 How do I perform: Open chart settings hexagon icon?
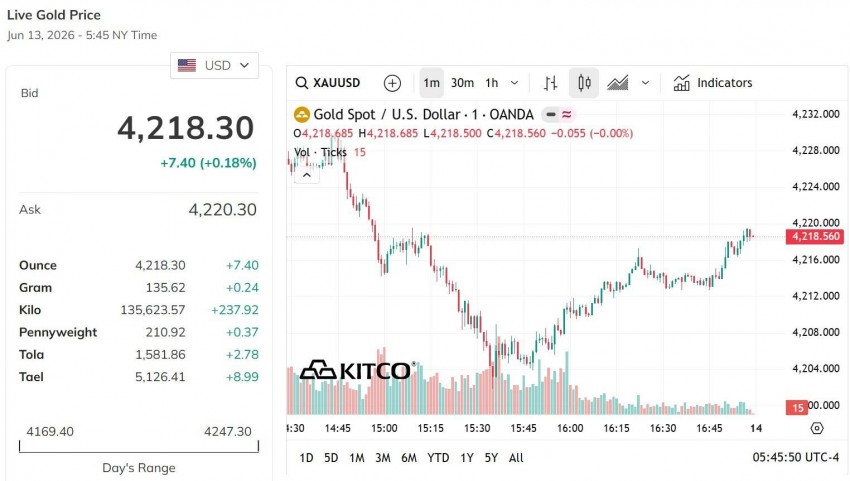817,428
